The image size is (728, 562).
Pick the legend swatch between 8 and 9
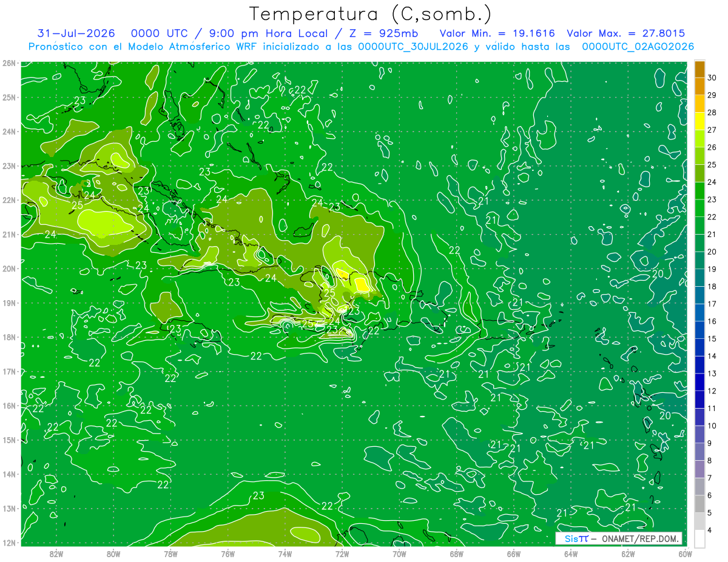[699, 452]
